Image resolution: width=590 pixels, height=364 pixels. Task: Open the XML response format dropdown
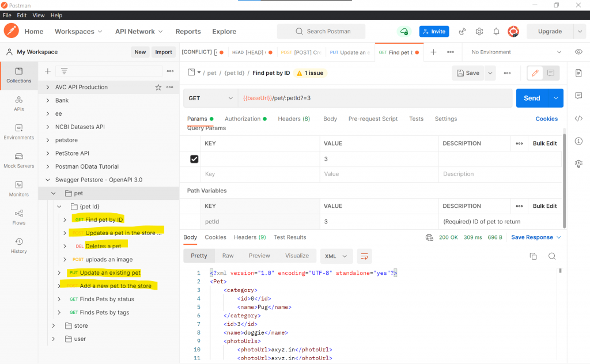[x=336, y=256]
